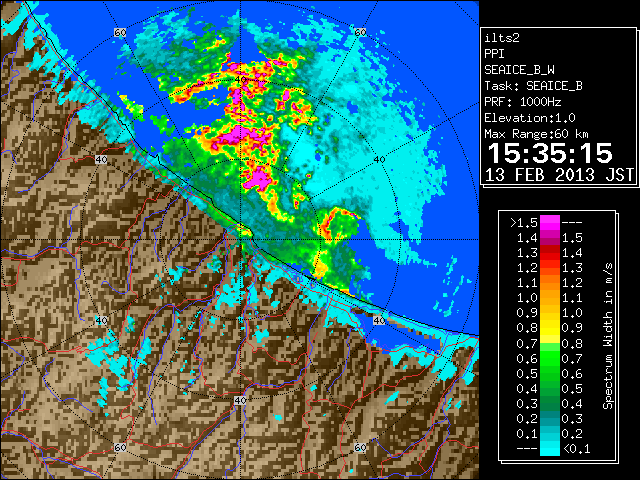Pick the bright green 0.6–0.7 legend swatch
Screen dimensions: 640x480
[x=549, y=358]
